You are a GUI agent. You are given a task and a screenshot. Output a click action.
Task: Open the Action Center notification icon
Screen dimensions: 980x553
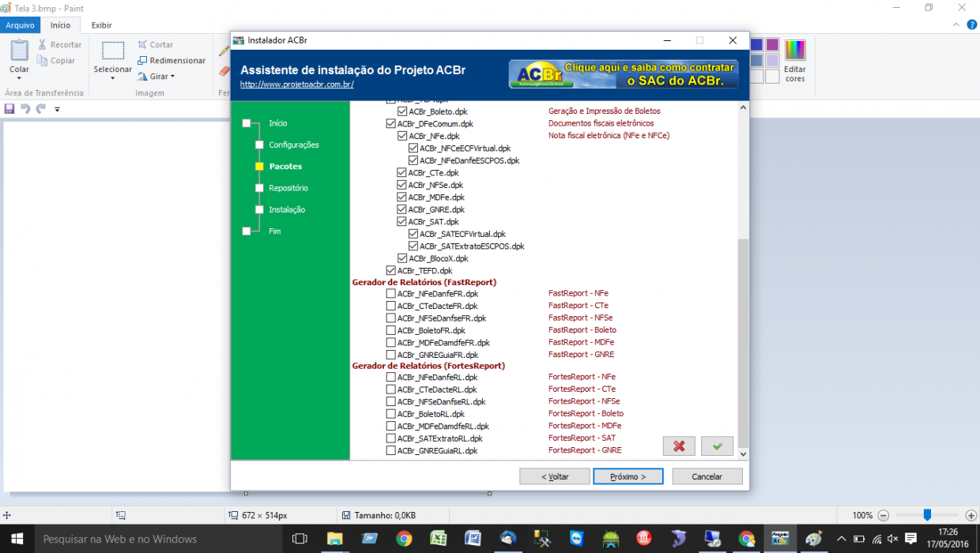click(910, 539)
